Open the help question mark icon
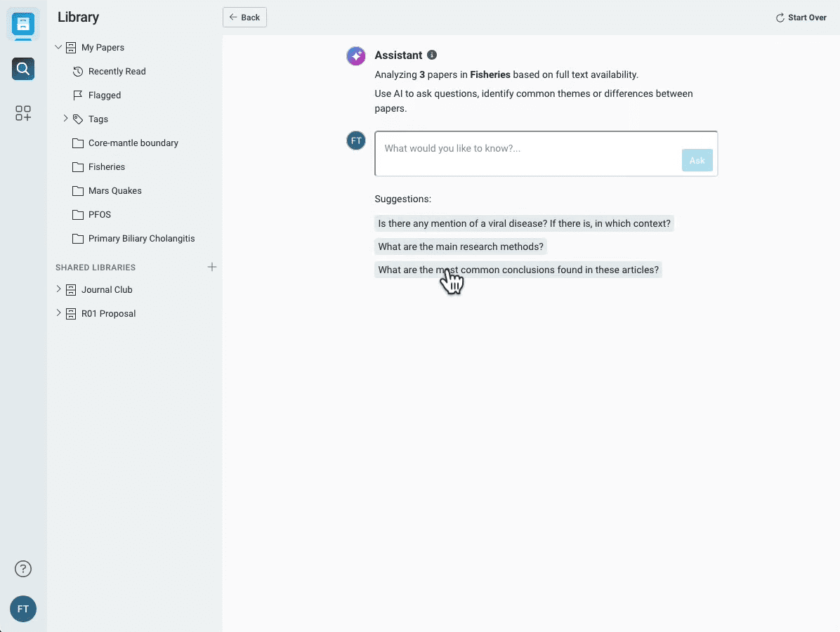Image resolution: width=840 pixels, height=632 pixels. pos(23,569)
